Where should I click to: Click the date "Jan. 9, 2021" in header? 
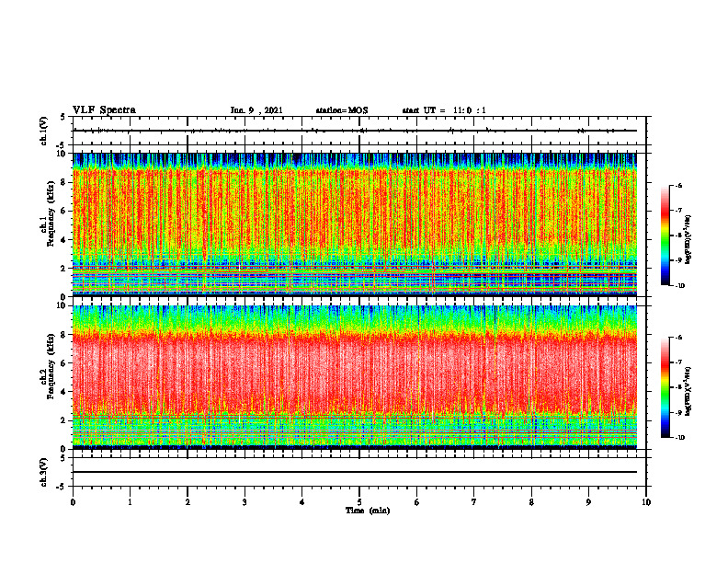tap(256, 110)
